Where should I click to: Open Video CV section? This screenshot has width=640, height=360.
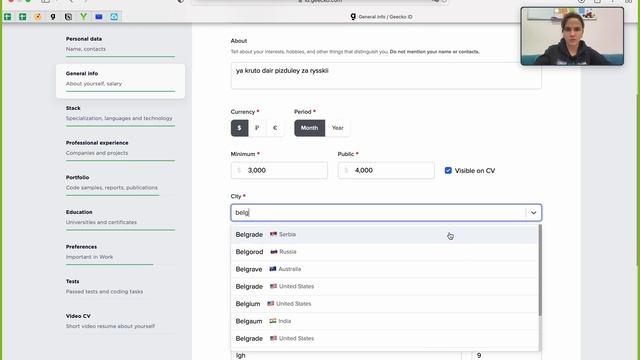tap(120, 321)
